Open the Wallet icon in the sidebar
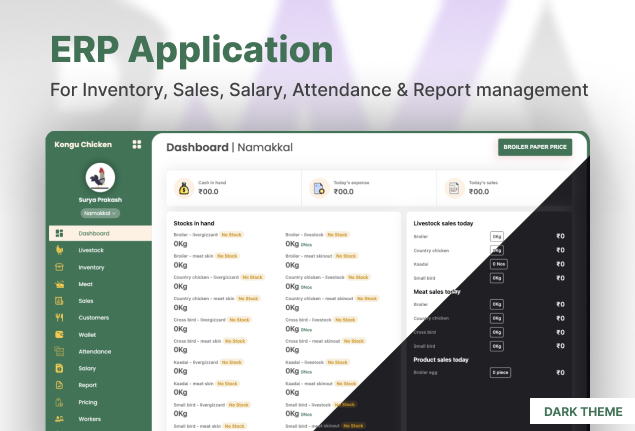The height and width of the screenshot is (431, 635). (x=60, y=334)
